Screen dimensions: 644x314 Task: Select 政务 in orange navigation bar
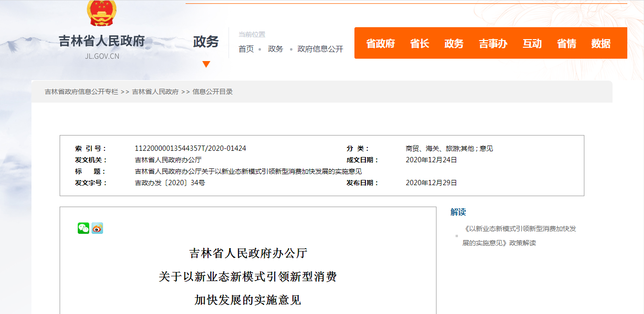(454, 43)
